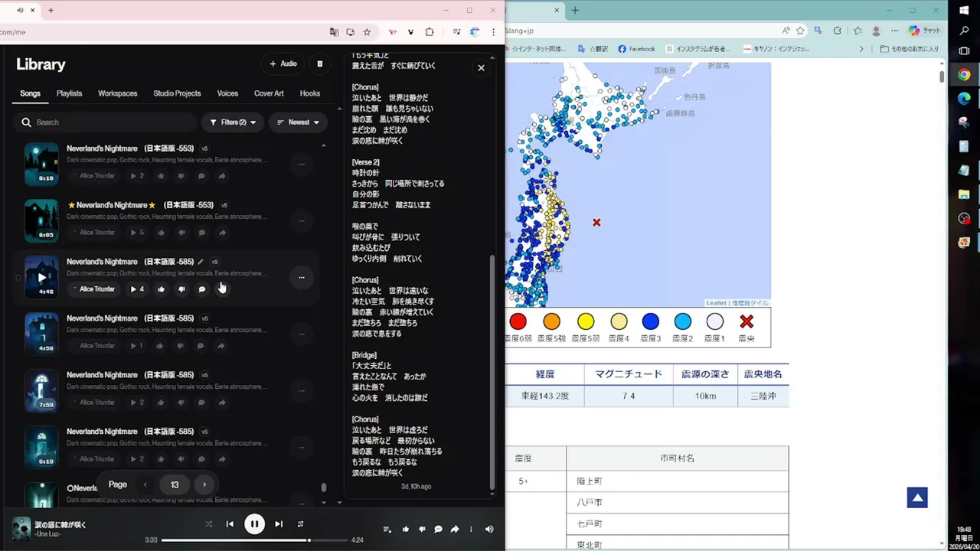This screenshot has width=980, height=551.
Task: Click the Edge favorites bar overflow chevron
Action: click(861, 49)
